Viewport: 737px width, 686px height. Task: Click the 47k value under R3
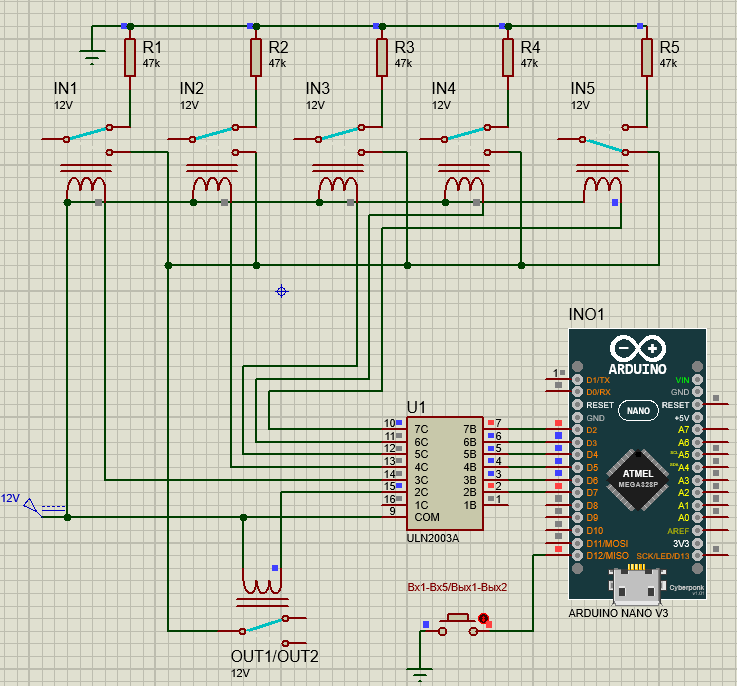403,63
